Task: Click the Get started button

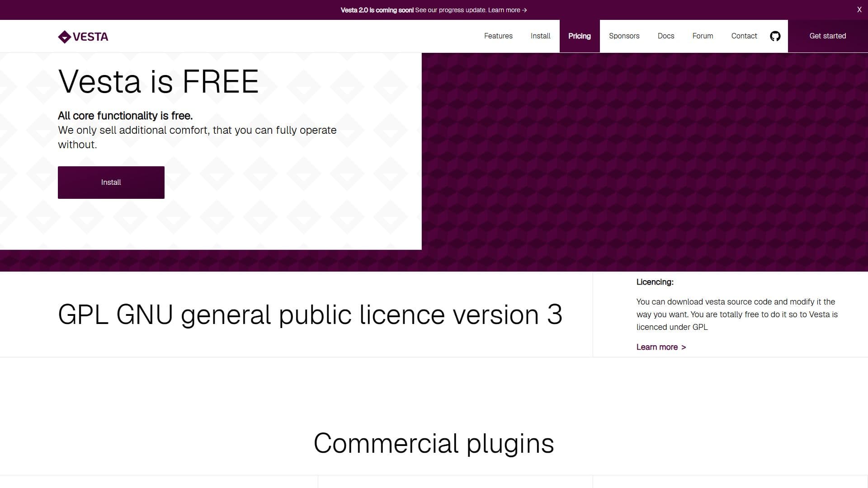Action: click(828, 36)
